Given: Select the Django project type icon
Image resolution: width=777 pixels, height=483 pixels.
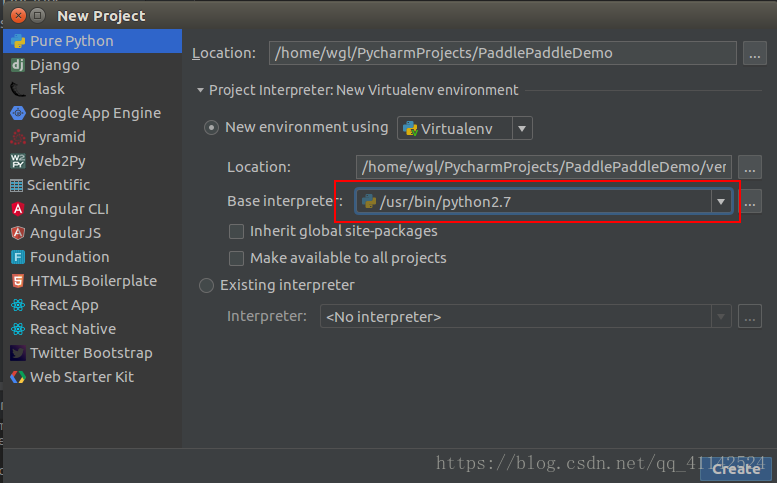Looking at the screenshot, I should (x=18, y=65).
